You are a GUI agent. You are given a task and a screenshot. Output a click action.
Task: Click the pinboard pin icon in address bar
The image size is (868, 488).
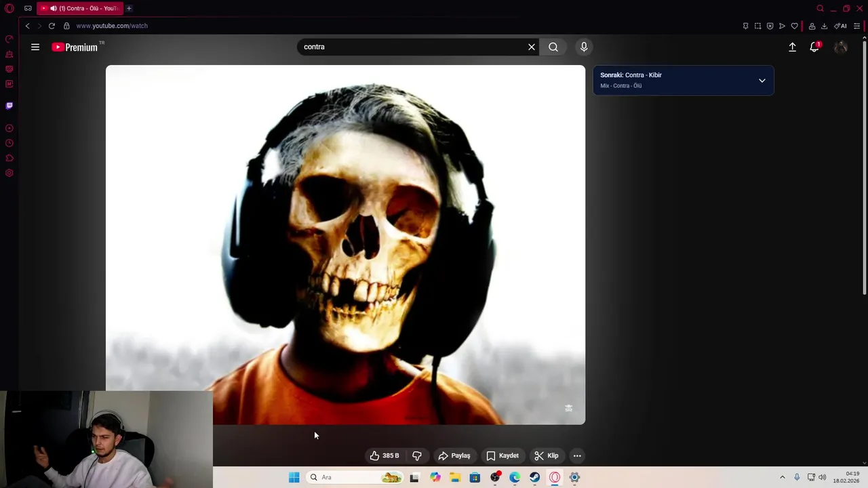click(745, 26)
